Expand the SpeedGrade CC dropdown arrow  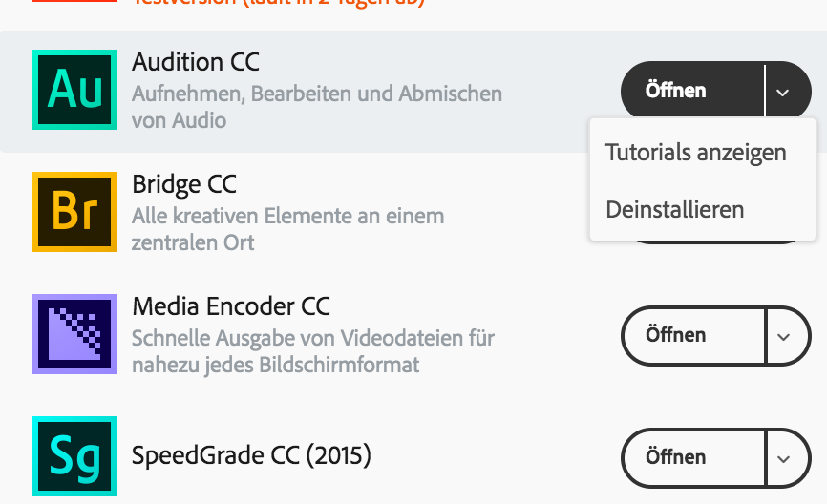(784, 458)
